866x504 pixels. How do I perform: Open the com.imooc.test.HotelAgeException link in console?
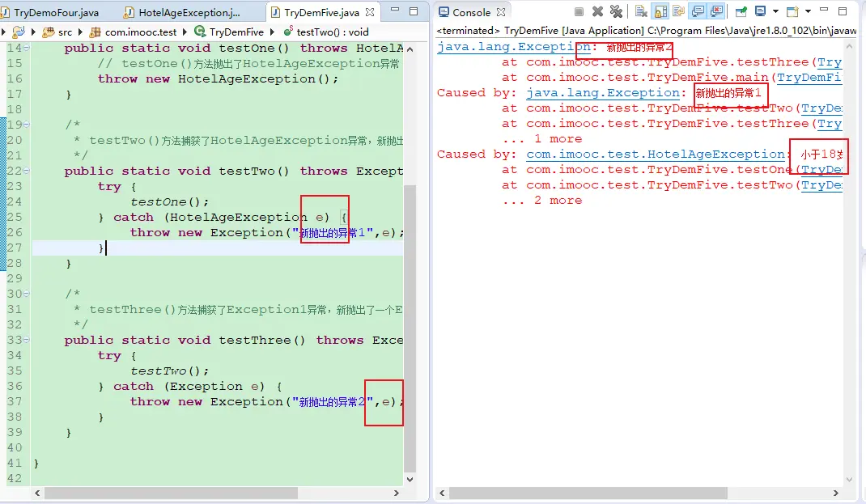click(656, 154)
